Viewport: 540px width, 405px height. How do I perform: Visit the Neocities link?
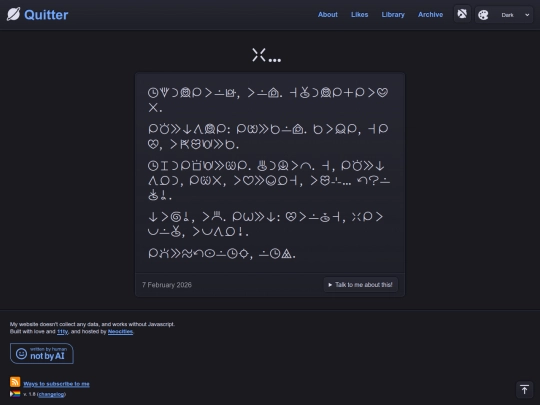point(120,332)
